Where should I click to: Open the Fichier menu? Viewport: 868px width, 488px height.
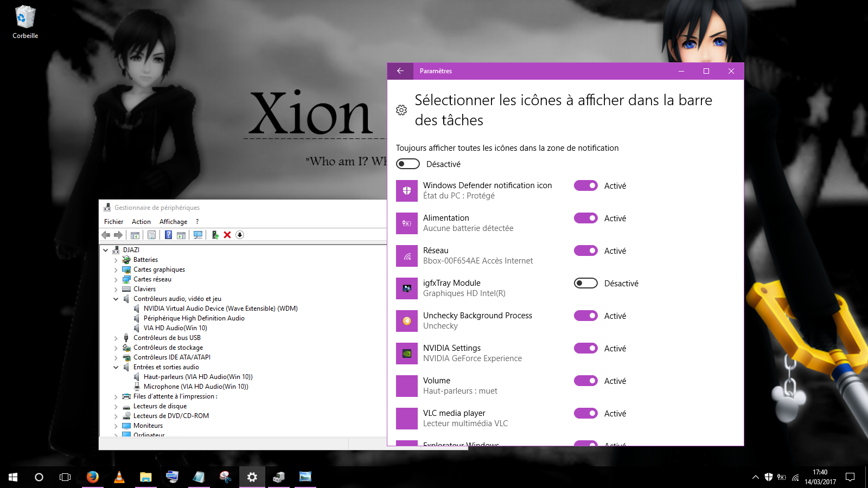point(113,222)
